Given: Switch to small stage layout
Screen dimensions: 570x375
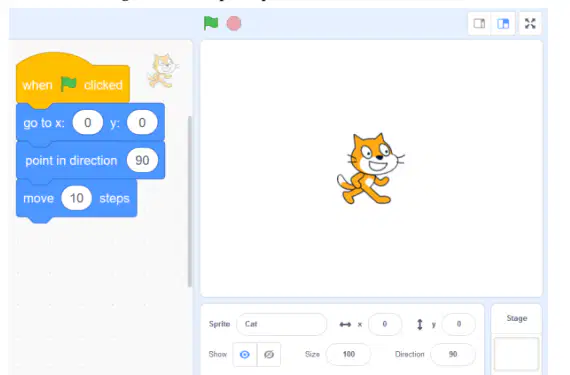Looking at the screenshot, I should click(x=479, y=24).
